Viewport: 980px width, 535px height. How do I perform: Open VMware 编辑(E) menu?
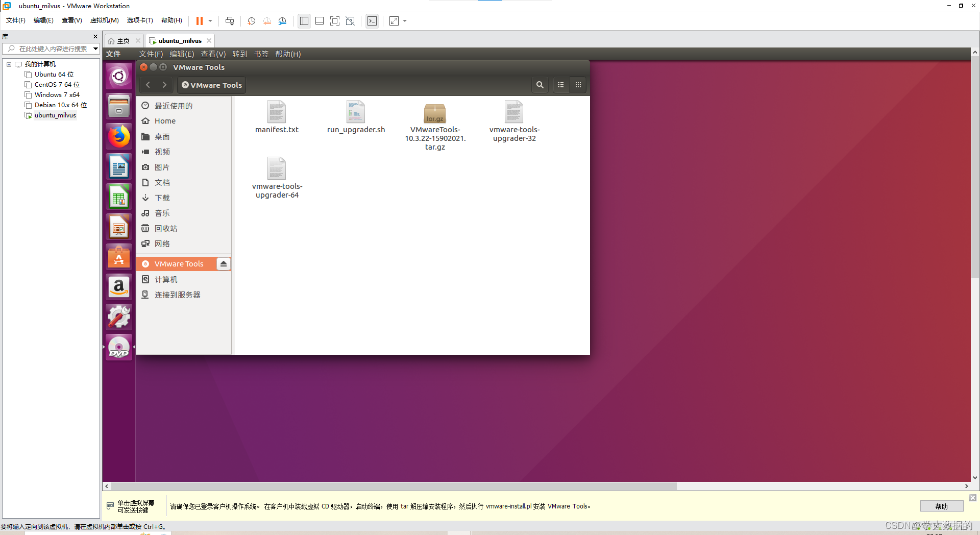tap(43, 20)
